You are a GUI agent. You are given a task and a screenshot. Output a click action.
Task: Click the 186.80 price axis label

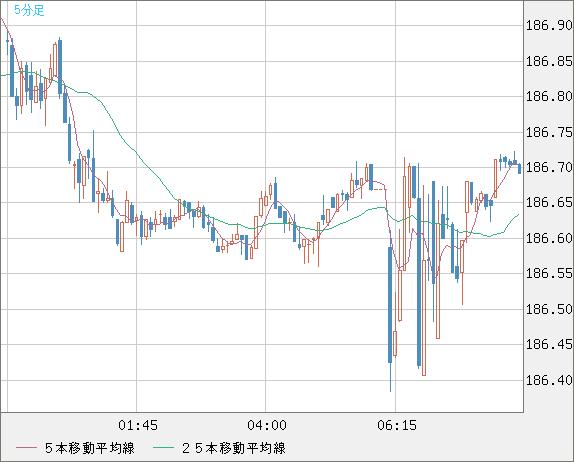click(x=549, y=97)
